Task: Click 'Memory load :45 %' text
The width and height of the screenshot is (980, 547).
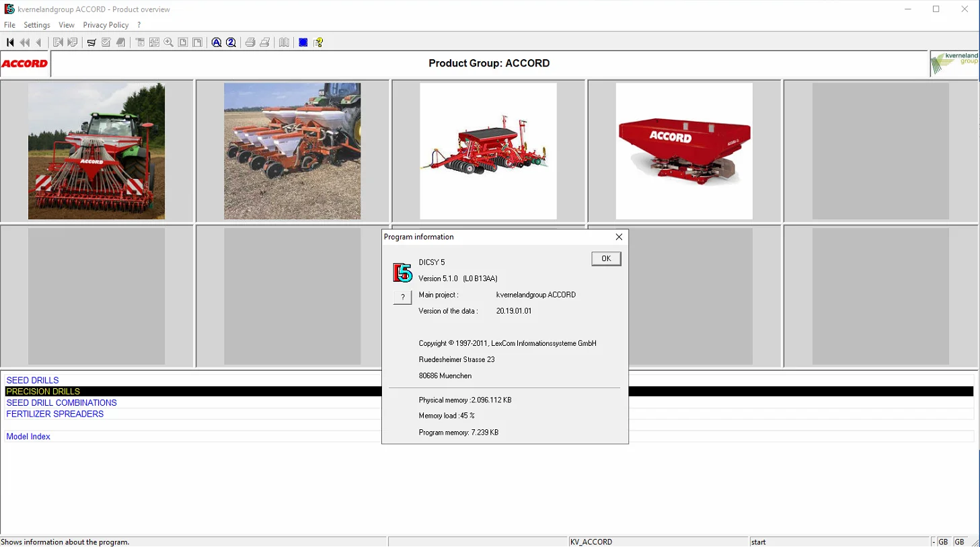Action: tap(447, 416)
